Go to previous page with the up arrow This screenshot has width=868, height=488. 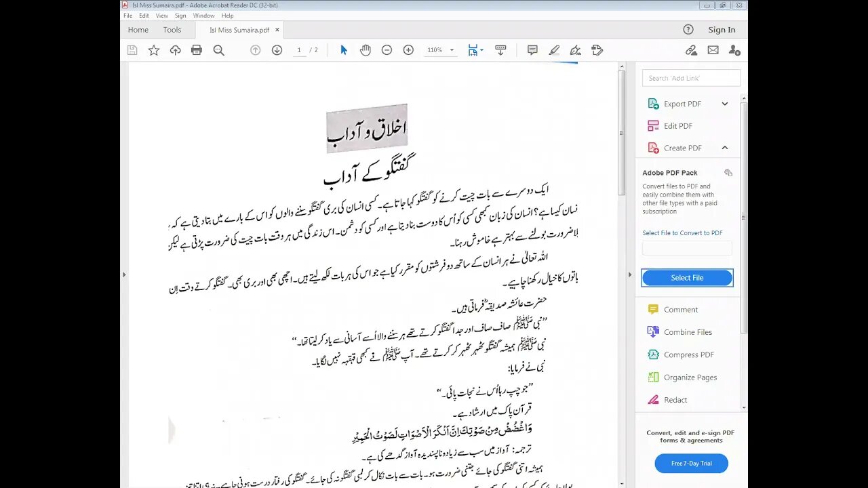(255, 50)
